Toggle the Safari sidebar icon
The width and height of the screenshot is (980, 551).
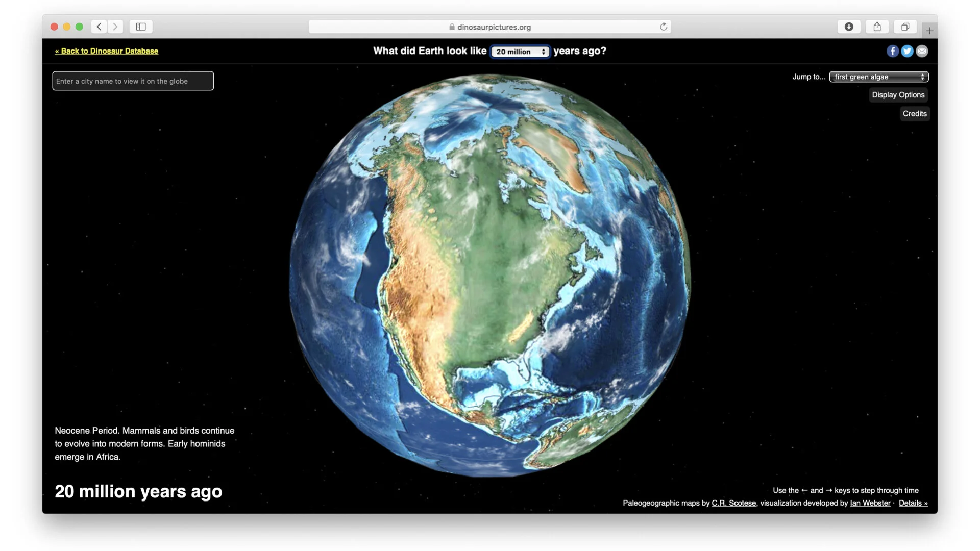[x=141, y=27]
